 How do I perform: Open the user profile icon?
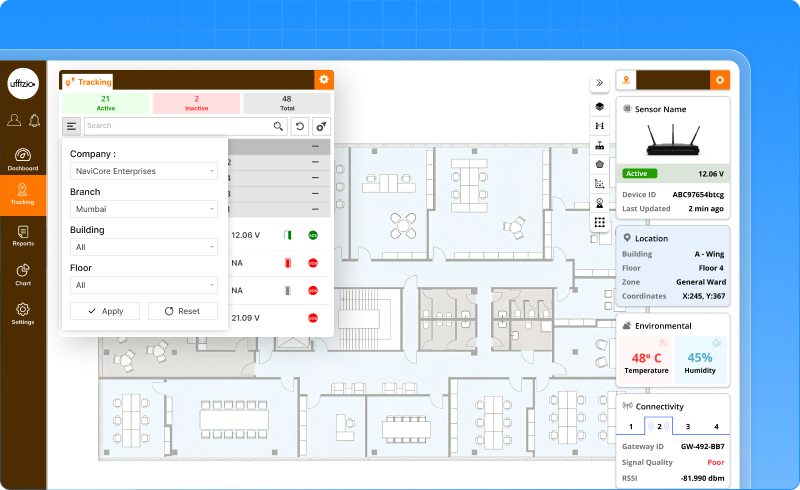[x=14, y=121]
